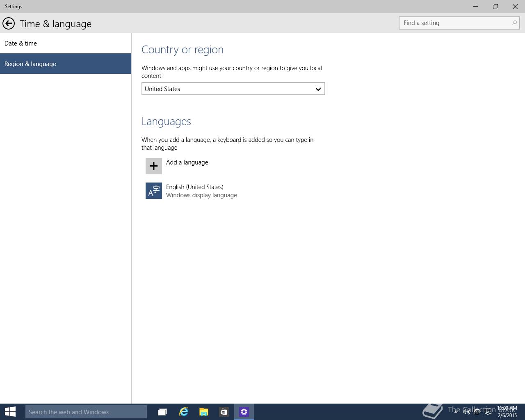
Task: Click the English (United States) entry text
Action: [195, 187]
